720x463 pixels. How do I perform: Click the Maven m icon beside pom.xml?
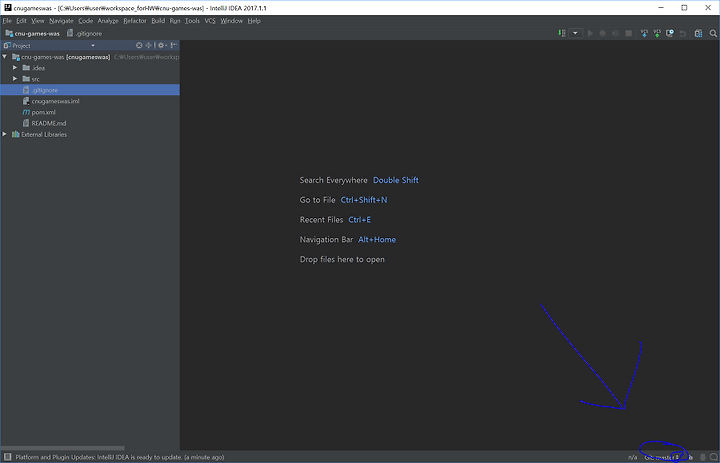[x=26, y=112]
